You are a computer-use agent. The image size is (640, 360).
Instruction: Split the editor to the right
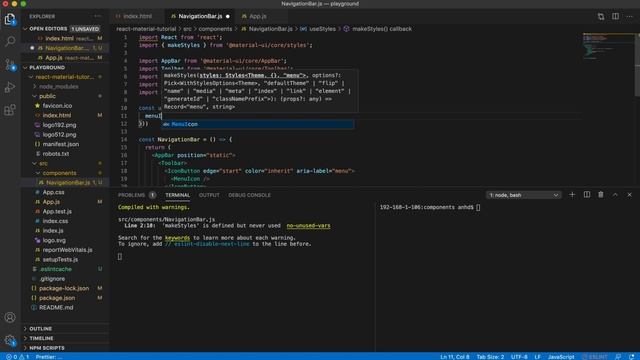coord(615,16)
